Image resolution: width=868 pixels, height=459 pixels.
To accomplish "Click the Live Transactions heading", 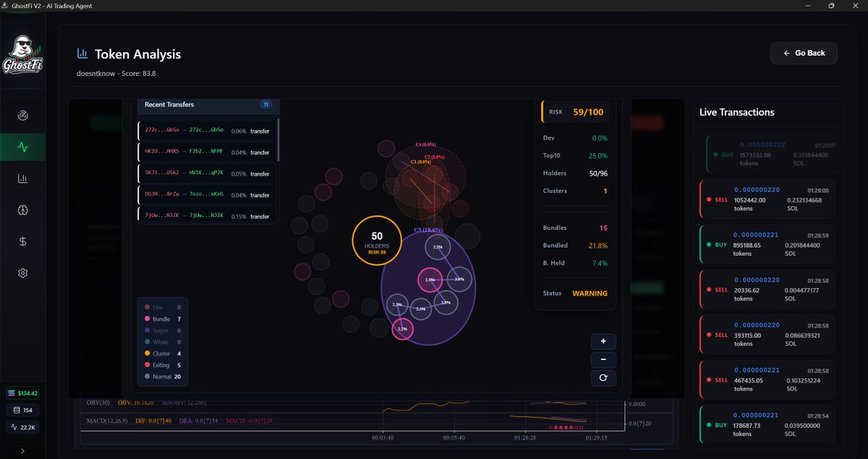I will (x=736, y=112).
